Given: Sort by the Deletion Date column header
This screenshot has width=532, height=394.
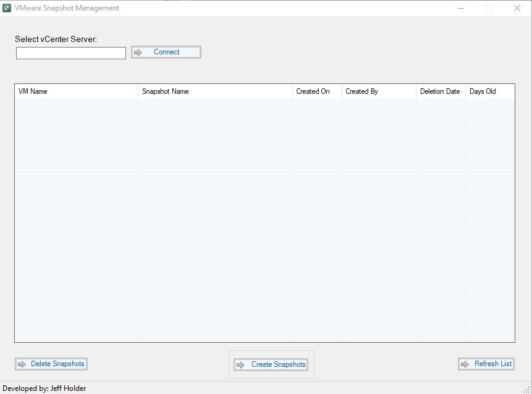Looking at the screenshot, I should (x=441, y=91).
